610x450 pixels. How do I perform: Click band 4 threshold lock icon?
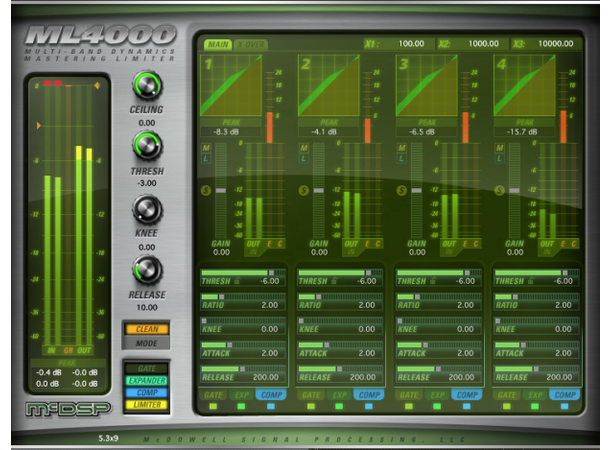[x=530, y=280]
